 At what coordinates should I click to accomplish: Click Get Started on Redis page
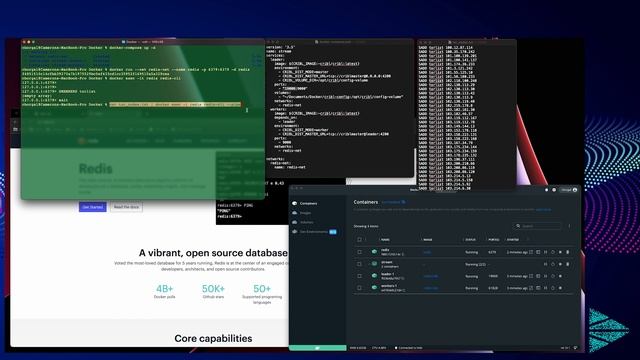coord(93,207)
